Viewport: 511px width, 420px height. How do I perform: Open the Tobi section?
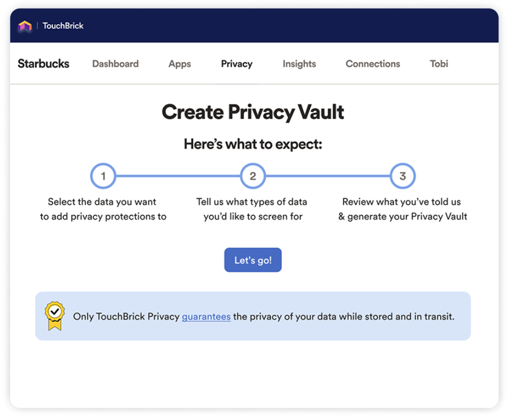click(x=438, y=64)
